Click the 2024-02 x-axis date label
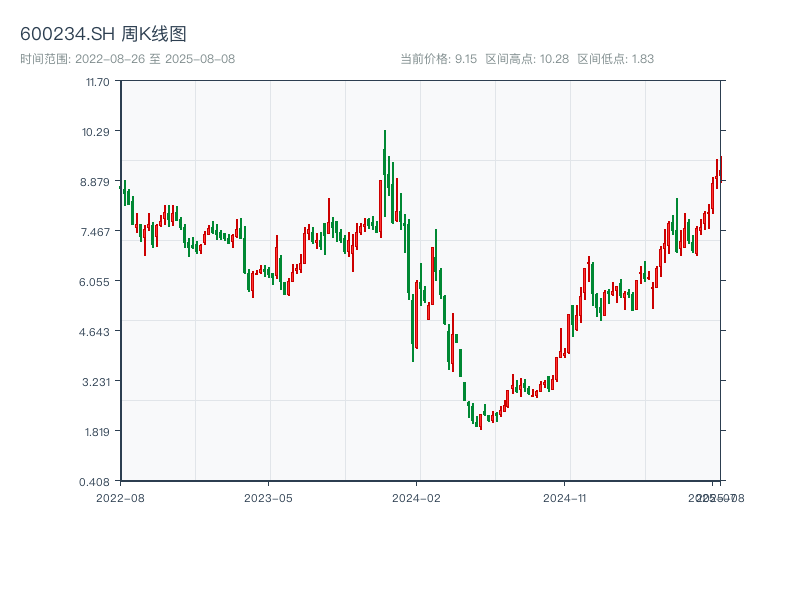 point(417,497)
